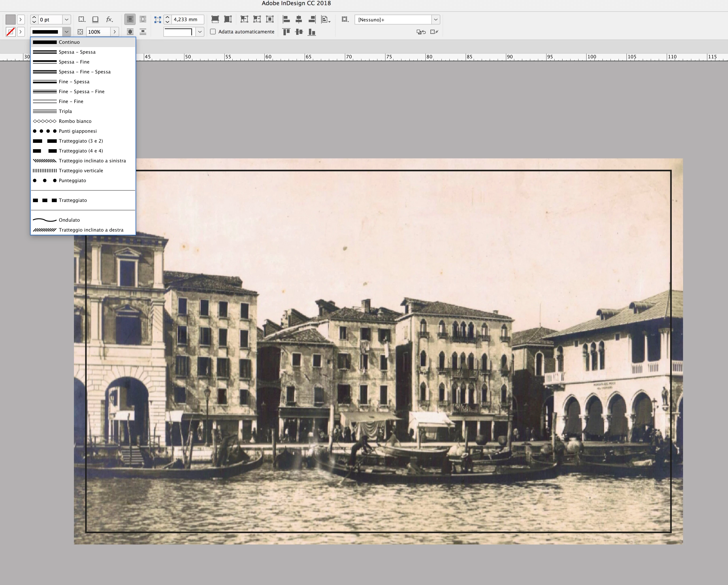Pick Tratteggio inclinato a destra option
This screenshot has height=585, width=728.
coord(91,230)
